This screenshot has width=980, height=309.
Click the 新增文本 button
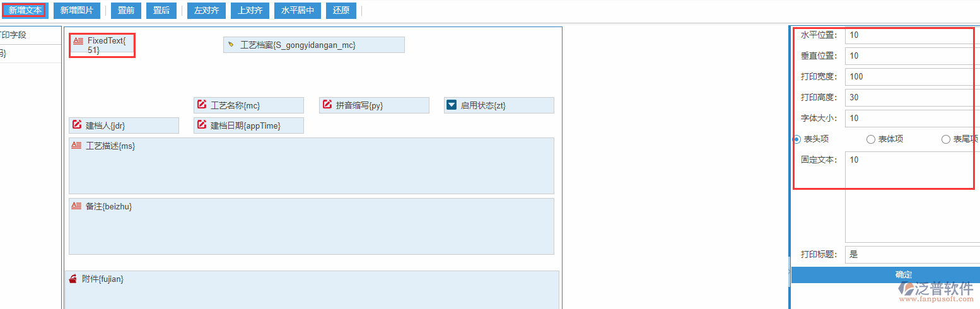point(25,10)
